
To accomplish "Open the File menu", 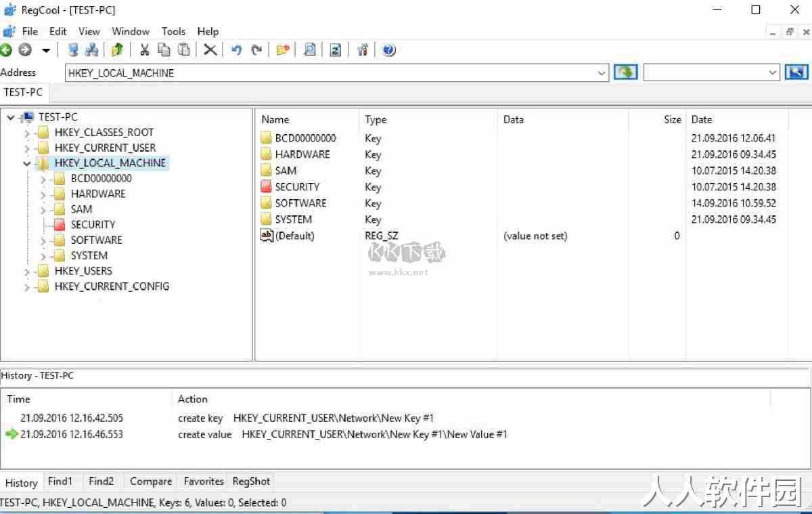I will click(x=30, y=31).
